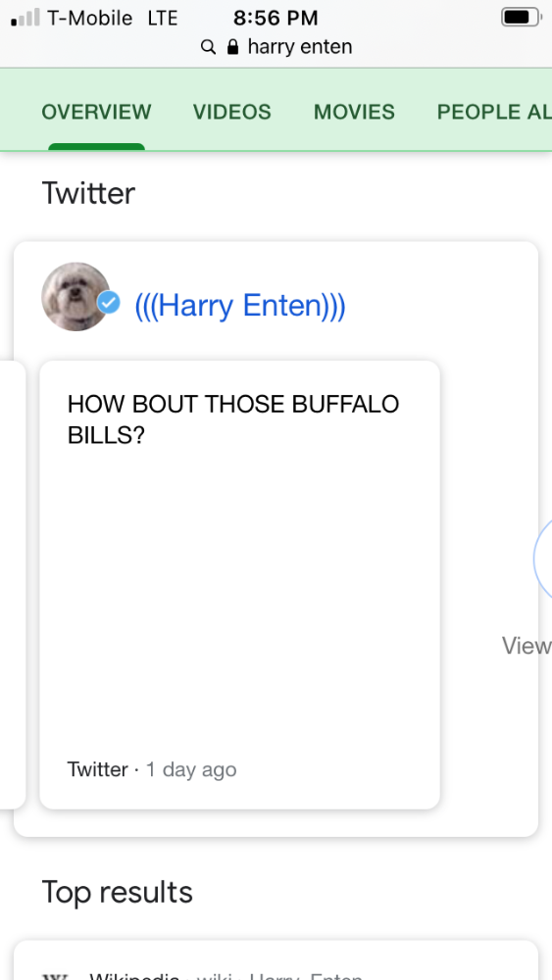This screenshot has height=980, width=552.
Task: Tap the battery icon in status bar
Action: (522, 18)
